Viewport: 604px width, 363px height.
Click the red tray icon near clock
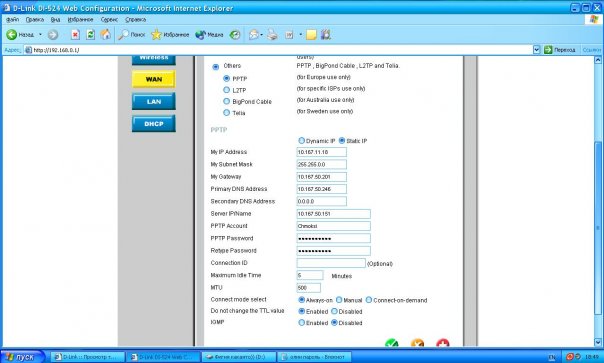(x=570, y=356)
